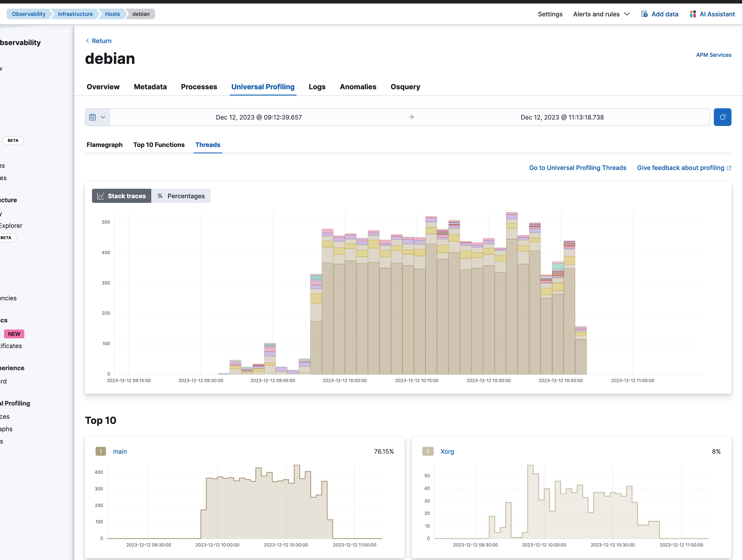
Task: Click the 8% value on Xorg card
Action: (716, 451)
